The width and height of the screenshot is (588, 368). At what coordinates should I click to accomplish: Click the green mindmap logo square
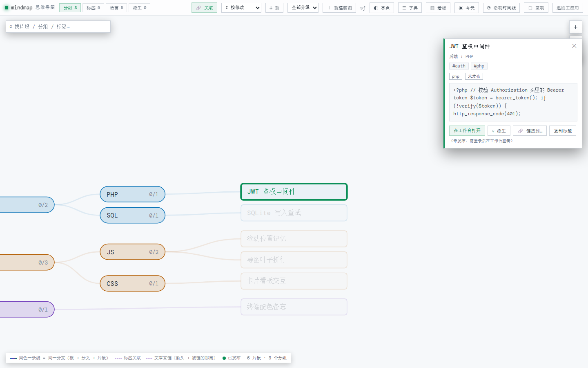pos(7,8)
